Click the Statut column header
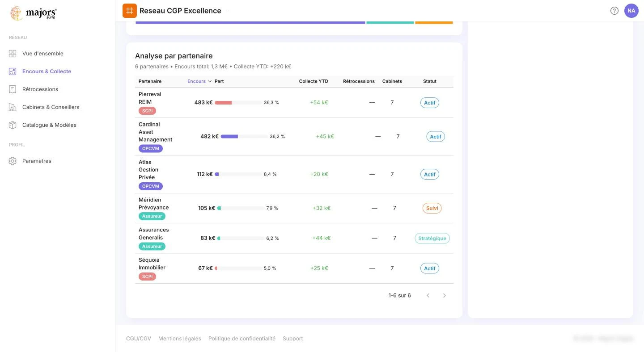 (430, 81)
